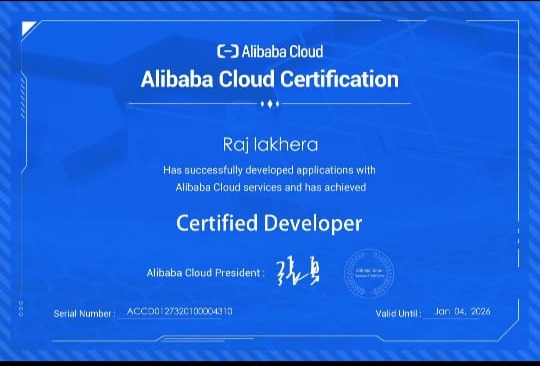Select the 'Alibaba Cloud Certification' title
Image resolution: width=540 pixels, height=366 pixels.
(x=270, y=79)
